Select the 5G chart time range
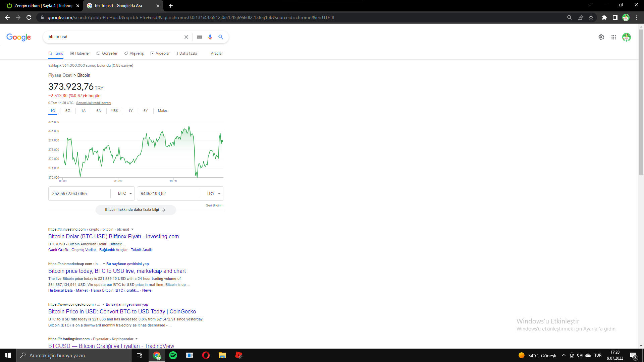 68,111
